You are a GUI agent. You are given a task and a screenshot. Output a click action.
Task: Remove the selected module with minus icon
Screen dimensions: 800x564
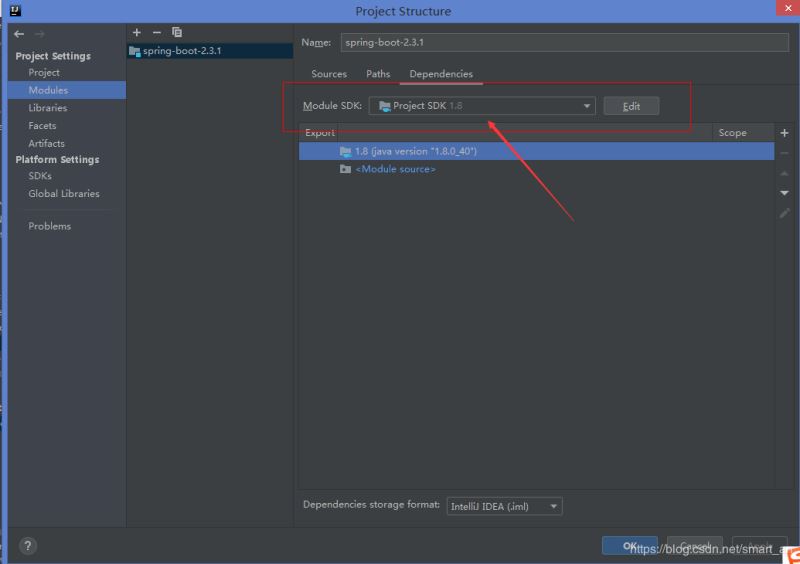[x=157, y=32]
